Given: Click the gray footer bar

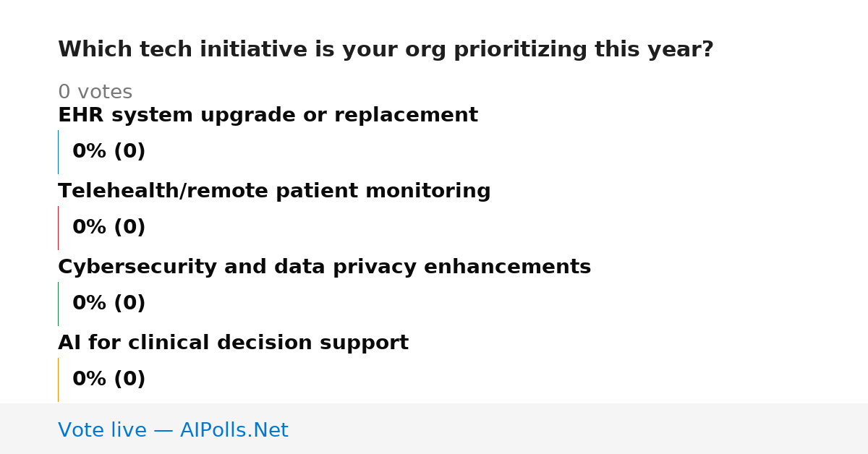Looking at the screenshot, I should click(x=434, y=429).
